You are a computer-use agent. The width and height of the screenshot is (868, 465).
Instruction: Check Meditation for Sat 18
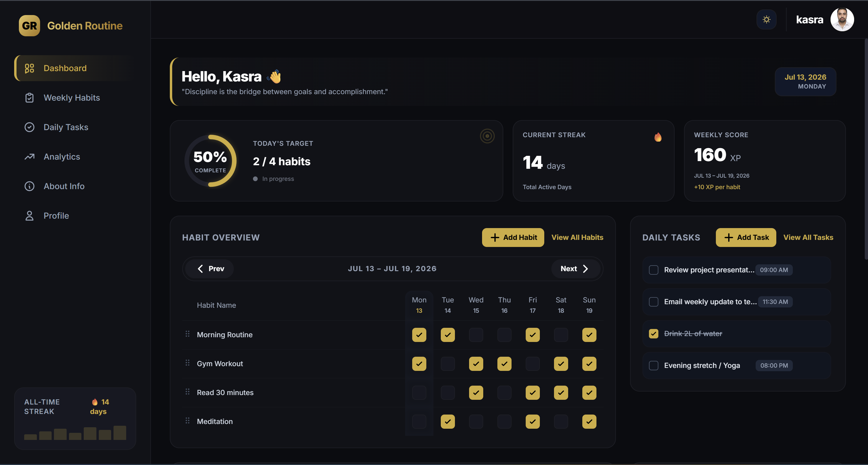pyautogui.click(x=561, y=422)
